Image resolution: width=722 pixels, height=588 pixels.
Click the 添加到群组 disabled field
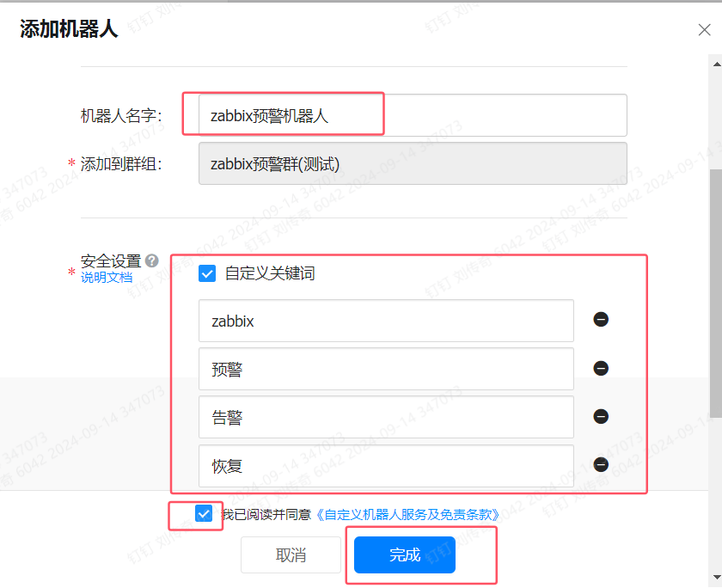click(413, 163)
